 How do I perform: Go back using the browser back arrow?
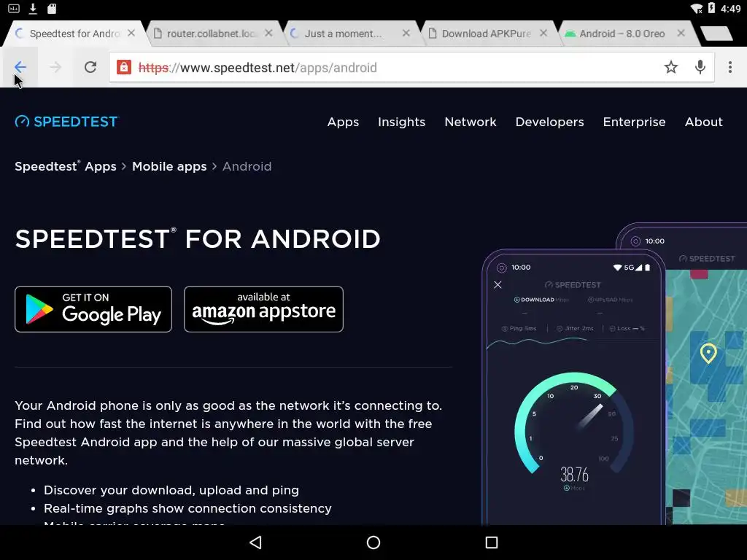coord(20,67)
